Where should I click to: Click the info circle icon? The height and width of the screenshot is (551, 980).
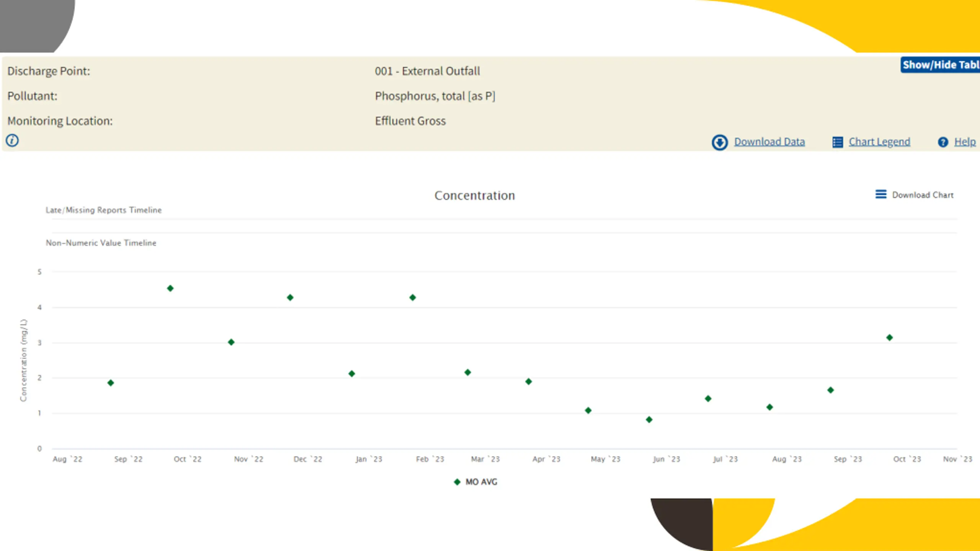coord(12,140)
